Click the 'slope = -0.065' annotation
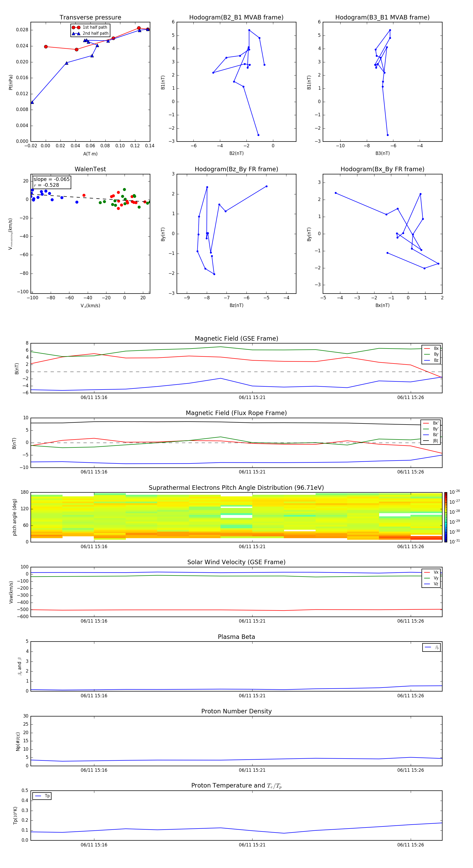The width and height of the screenshot is (473, 868). (52, 179)
